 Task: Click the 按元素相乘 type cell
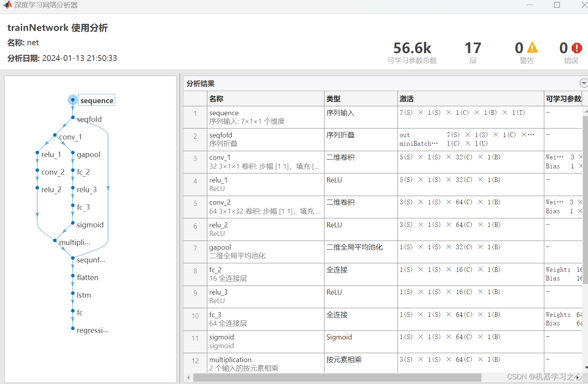coord(361,363)
